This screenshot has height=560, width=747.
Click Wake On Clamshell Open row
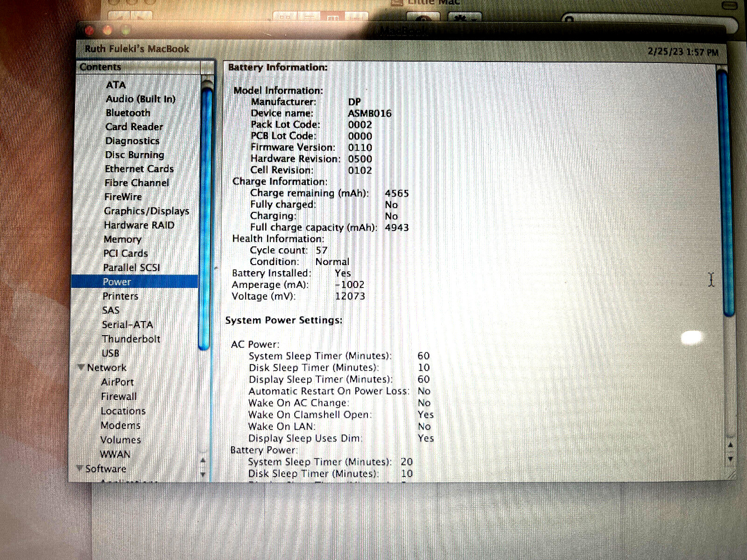tap(341, 415)
